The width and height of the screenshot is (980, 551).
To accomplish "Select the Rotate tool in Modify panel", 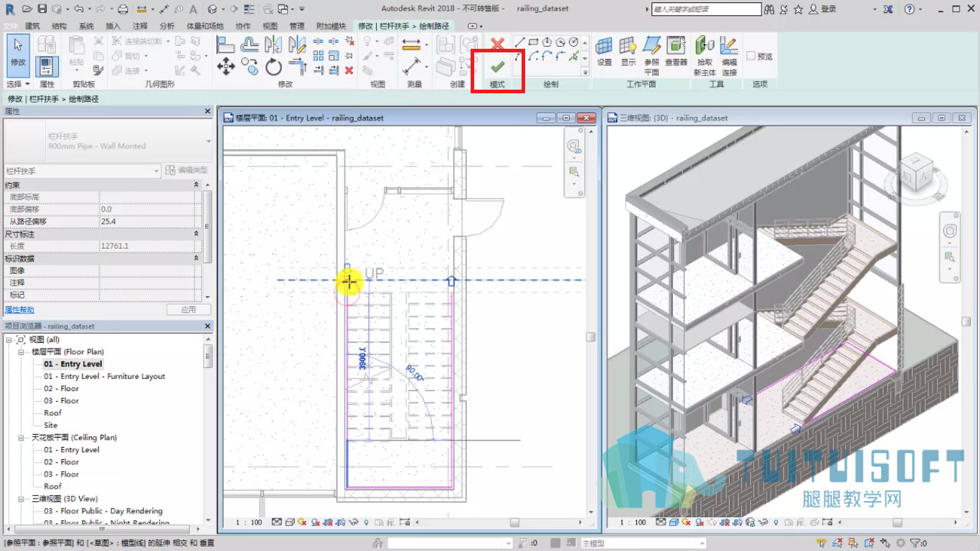I will tap(273, 67).
